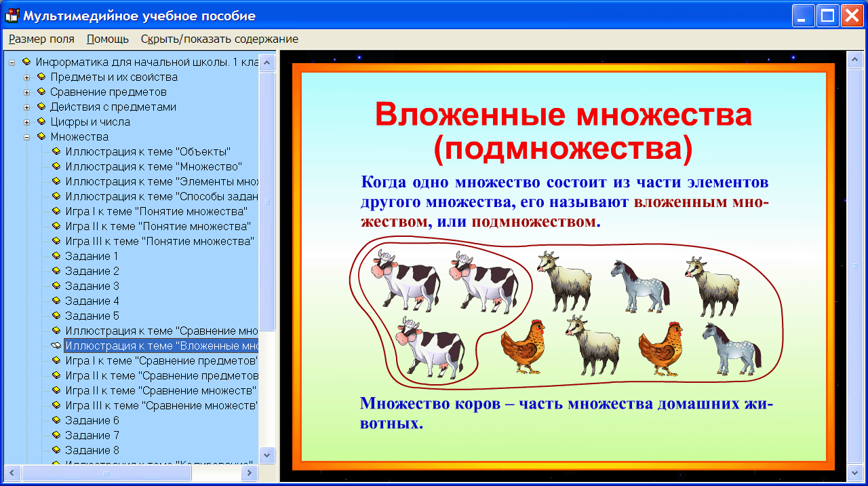Click the book icon beside "Иллюстрация к теме "Объекты""
The width and height of the screenshot is (868, 486).
[55, 151]
